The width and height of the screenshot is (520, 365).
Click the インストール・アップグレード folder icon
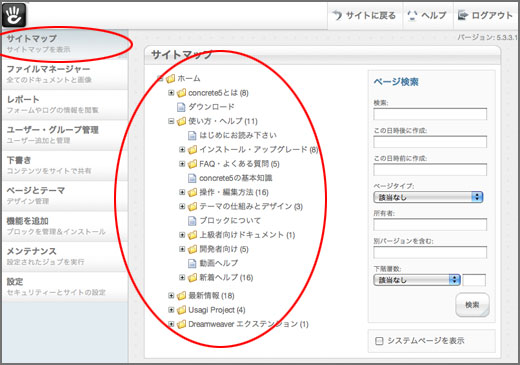click(x=192, y=150)
